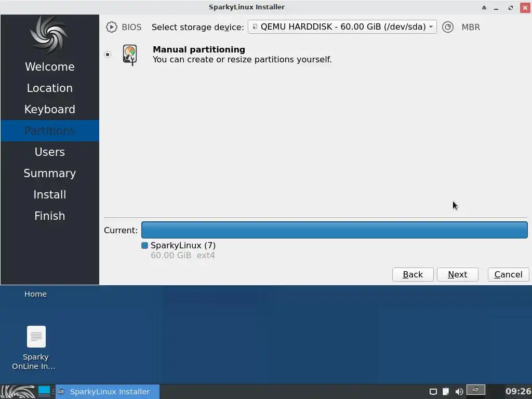Click the show desktop taskbar icon
The image size is (532, 399).
coord(44,392)
